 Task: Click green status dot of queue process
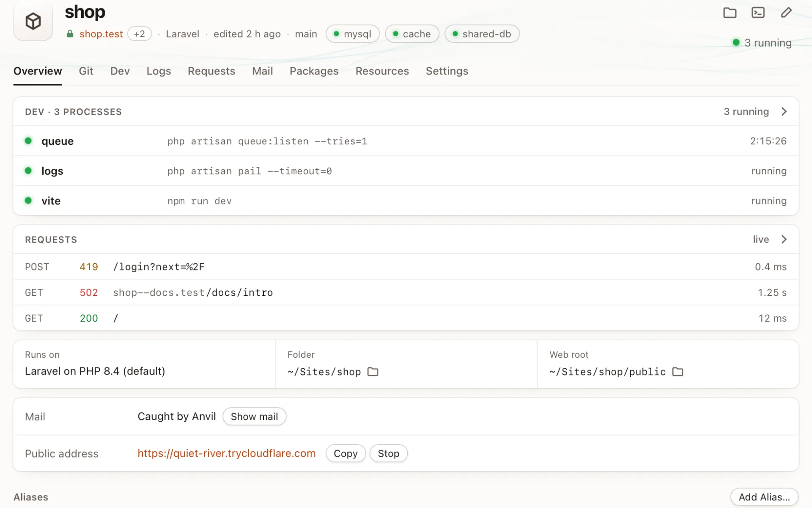[28, 141]
